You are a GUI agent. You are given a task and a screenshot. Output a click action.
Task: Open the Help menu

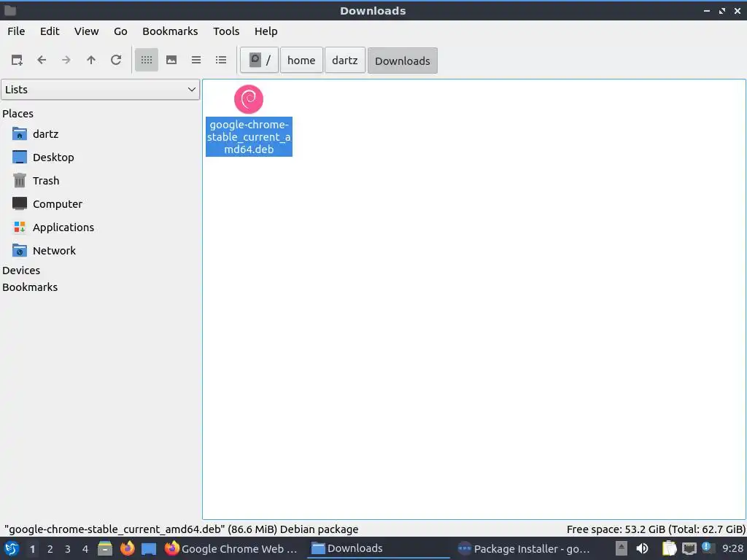point(266,31)
